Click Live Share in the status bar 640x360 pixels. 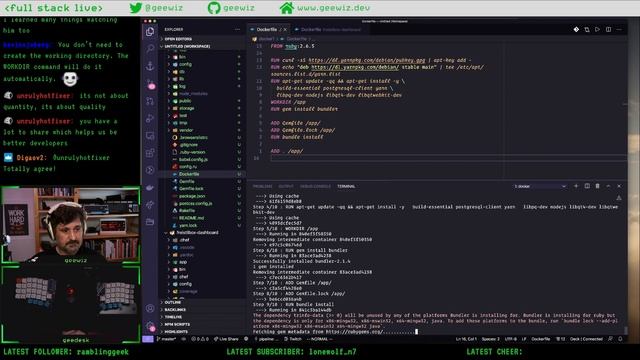(x=226, y=339)
